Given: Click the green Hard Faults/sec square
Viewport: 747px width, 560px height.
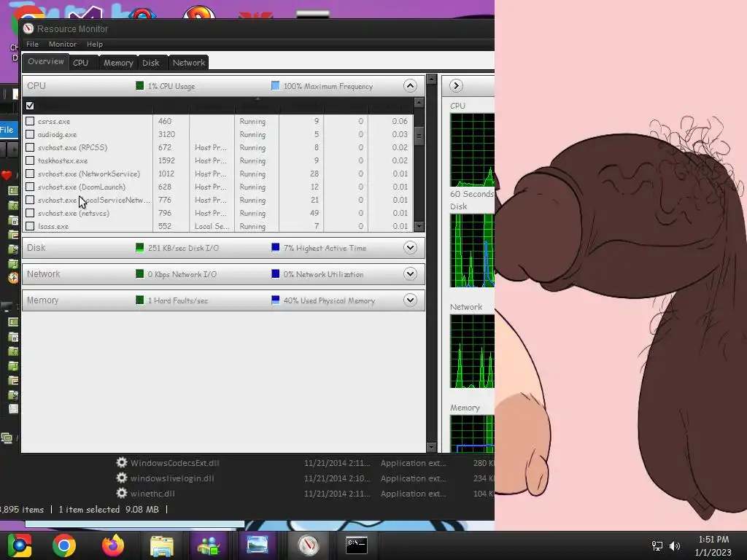Looking at the screenshot, I should pos(139,300).
